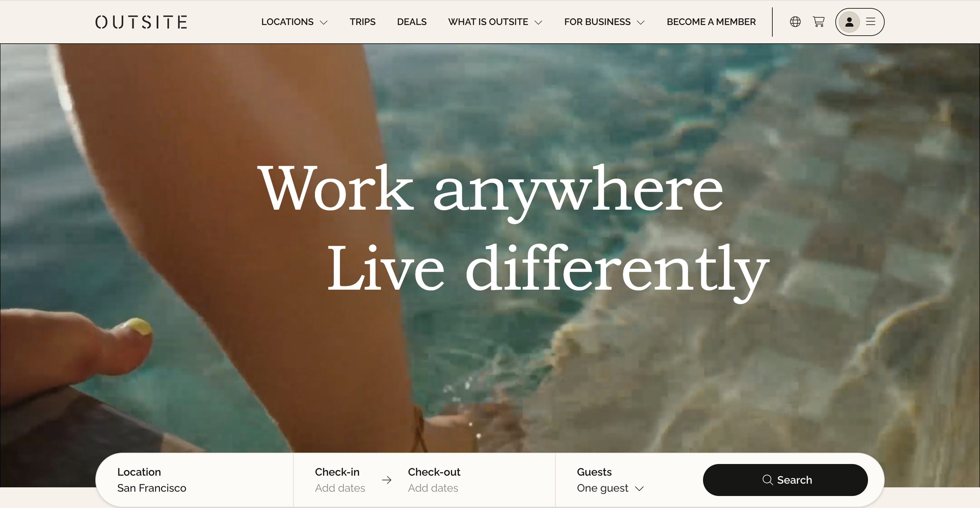Click the arrow between Check-in and Check-out
Screen dimensions: 980x508
coord(387,480)
